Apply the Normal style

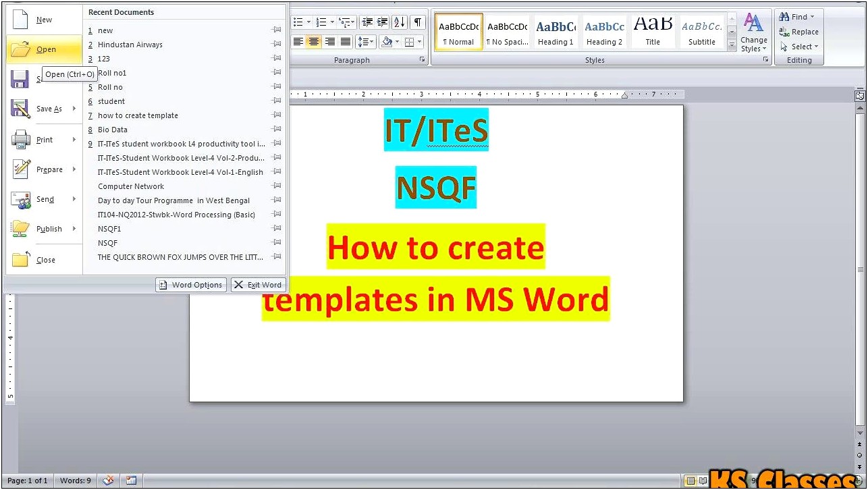pos(459,32)
